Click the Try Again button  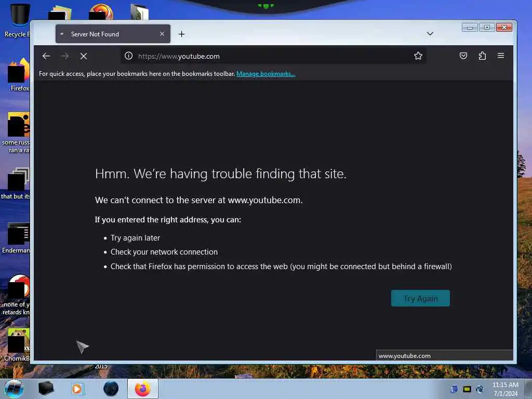pyautogui.click(x=420, y=298)
